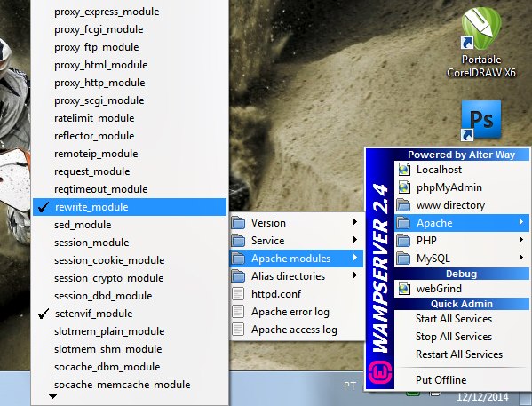This screenshot has height=406, width=532.
Task: Enable proxy_ftp_module
Action: tap(130, 47)
